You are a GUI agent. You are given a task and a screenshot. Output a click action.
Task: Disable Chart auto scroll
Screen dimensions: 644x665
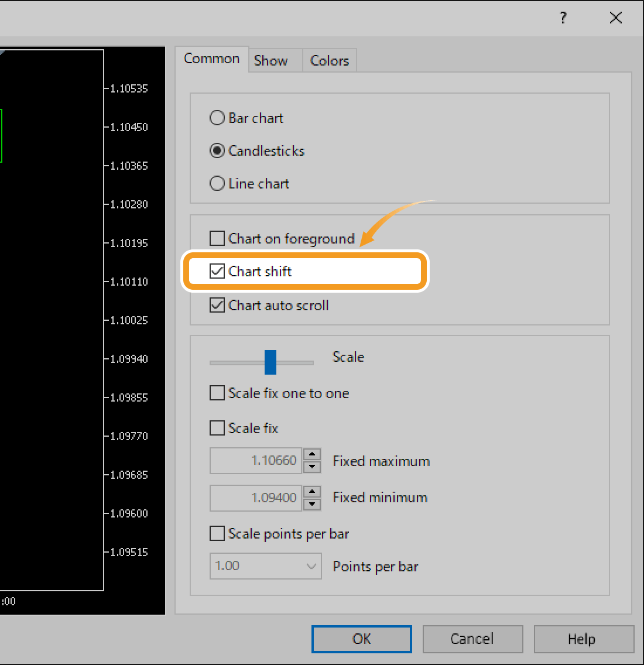(217, 305)
